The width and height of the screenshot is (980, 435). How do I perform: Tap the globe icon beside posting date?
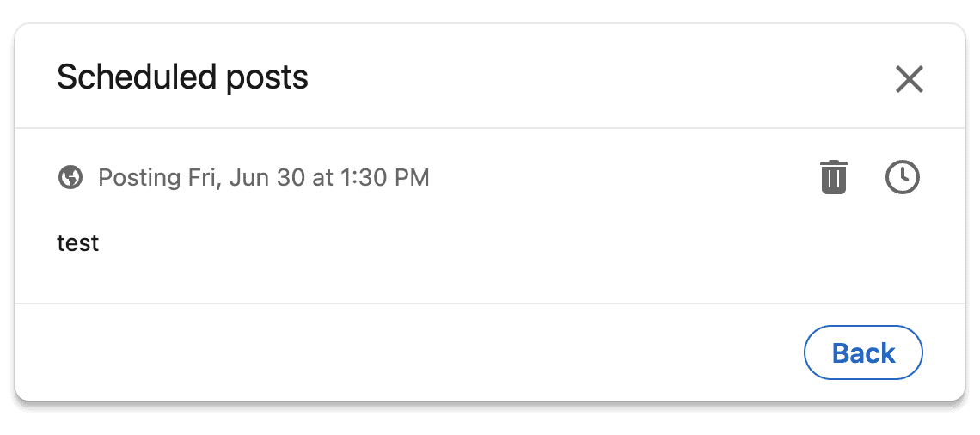pos(70,178)
